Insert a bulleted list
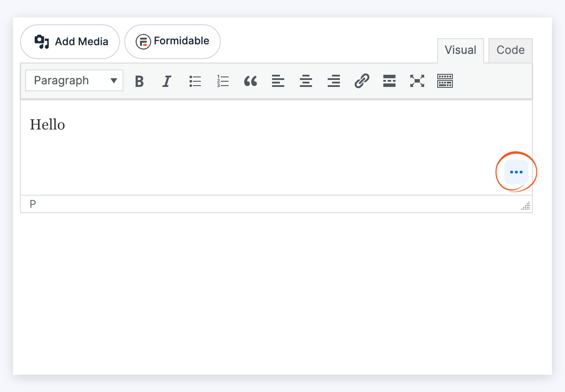This screenshot has height=392, width=565. [195, 81]
